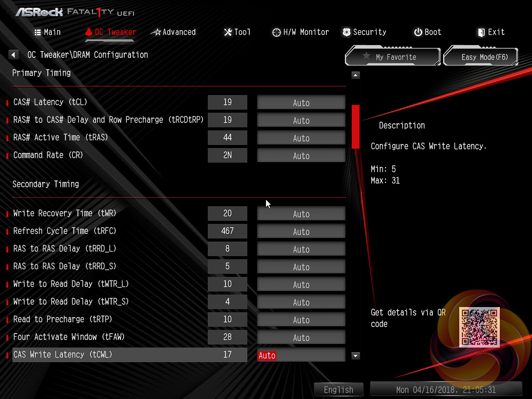Select the Boot tab
This screenshot has height=399, width=532.
427,32
